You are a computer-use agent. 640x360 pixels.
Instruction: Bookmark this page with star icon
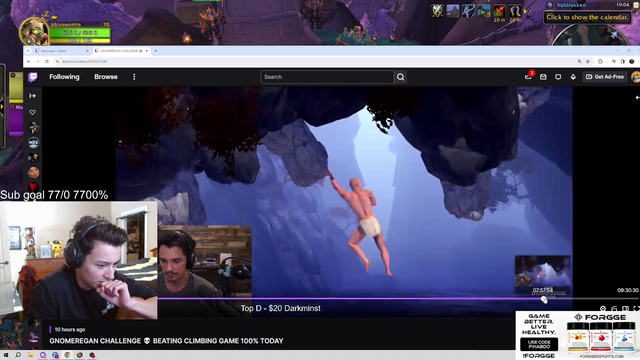[588, 61]
